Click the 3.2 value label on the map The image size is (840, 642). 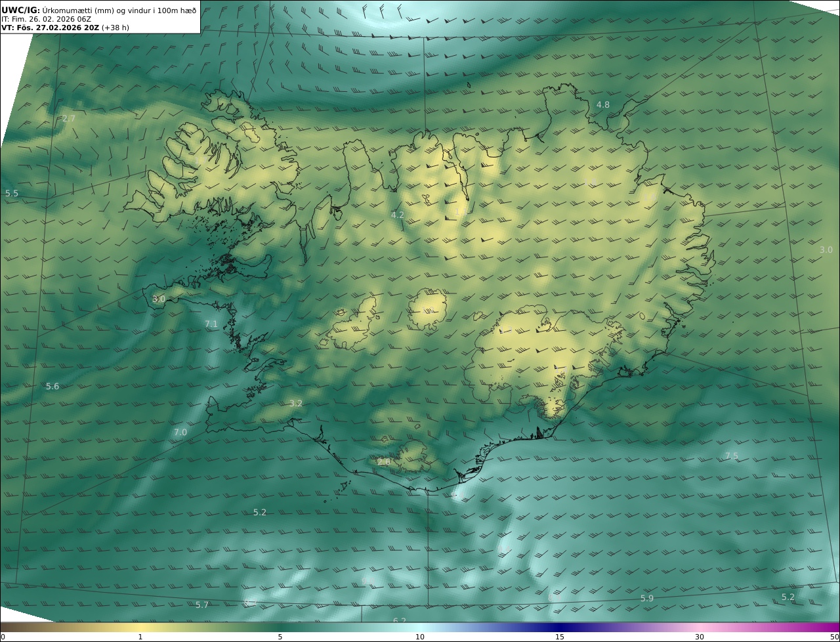pyautogui.click(x=296, y=404)
